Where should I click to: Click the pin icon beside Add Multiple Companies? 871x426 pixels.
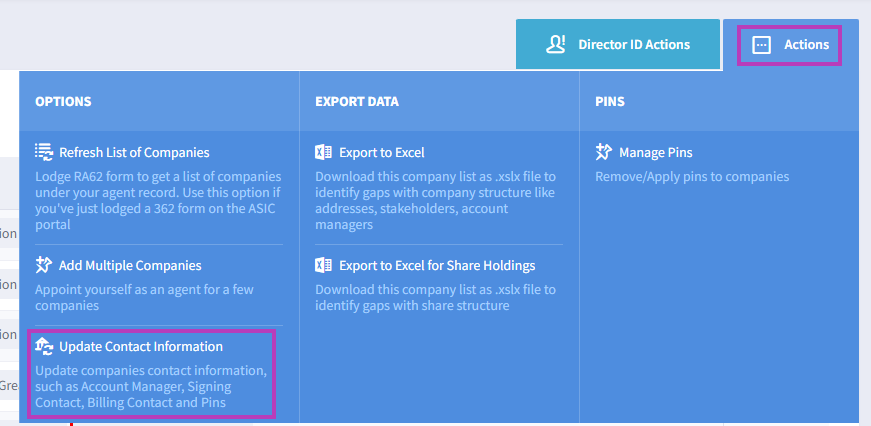click(x=43, y=265)
